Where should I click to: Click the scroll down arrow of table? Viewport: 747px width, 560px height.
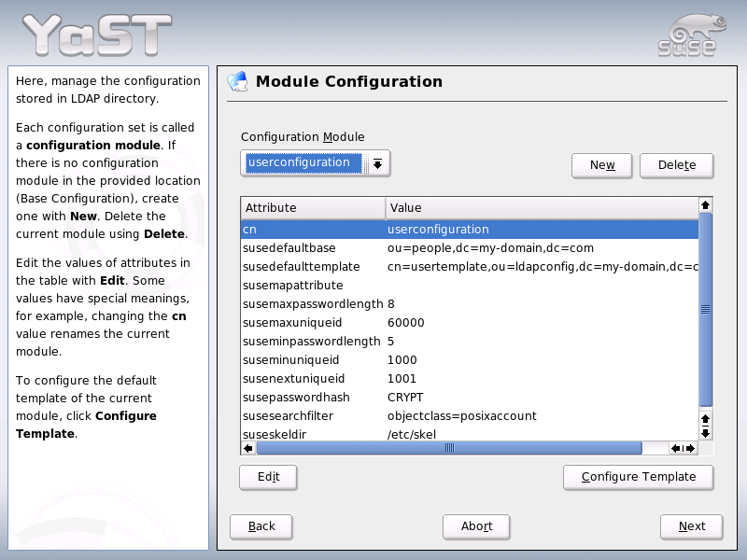click(706, 433)
